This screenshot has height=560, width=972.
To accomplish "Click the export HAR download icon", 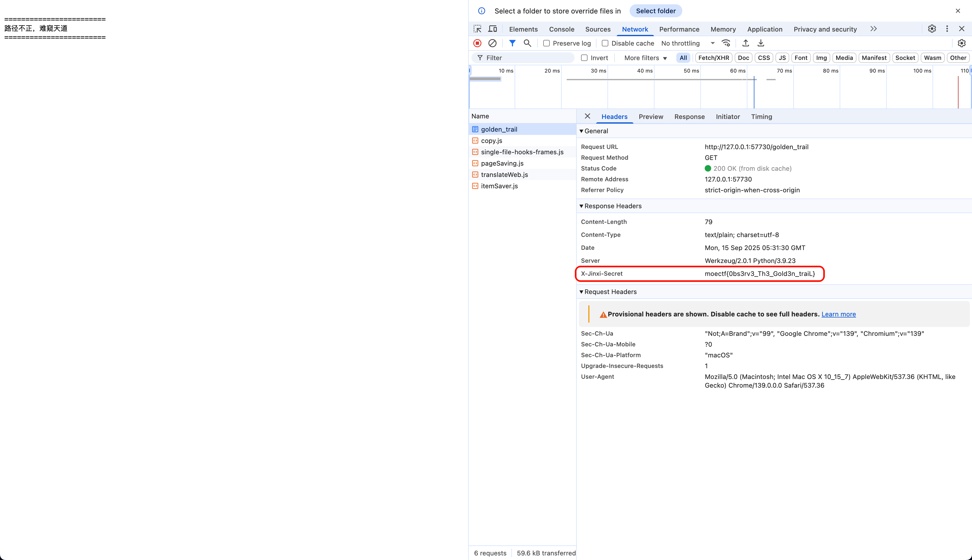I will [761, 43].
